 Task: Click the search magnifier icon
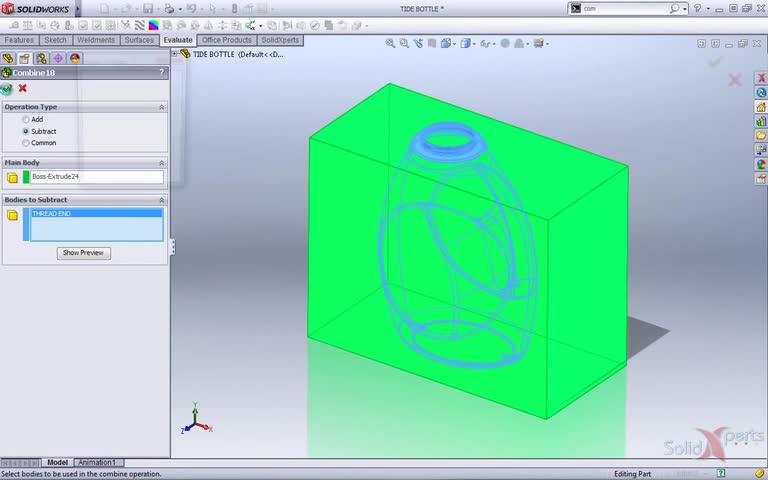point(675,8)
